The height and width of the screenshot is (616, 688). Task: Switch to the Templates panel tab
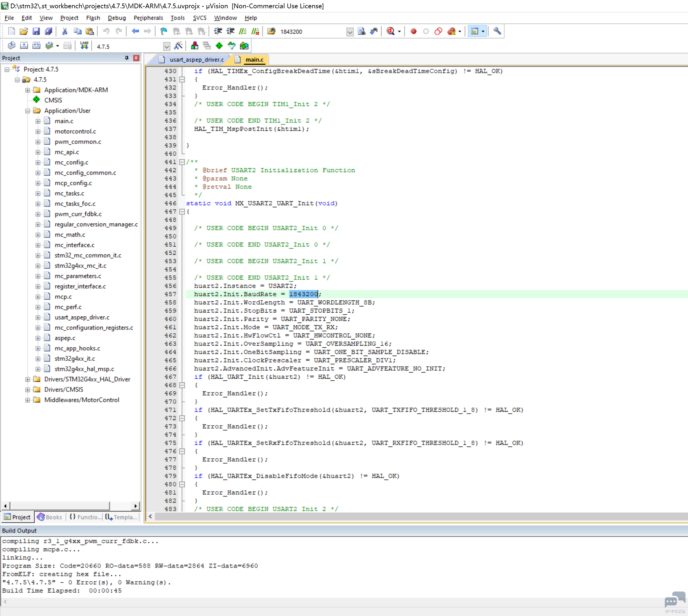[x=121, y=517]
